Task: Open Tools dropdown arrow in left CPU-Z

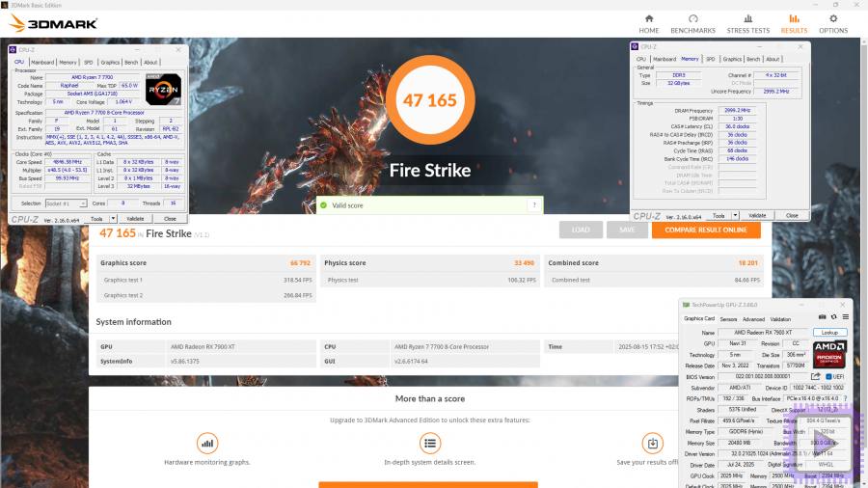Action: pyautogui.click(x=113, y=219)
